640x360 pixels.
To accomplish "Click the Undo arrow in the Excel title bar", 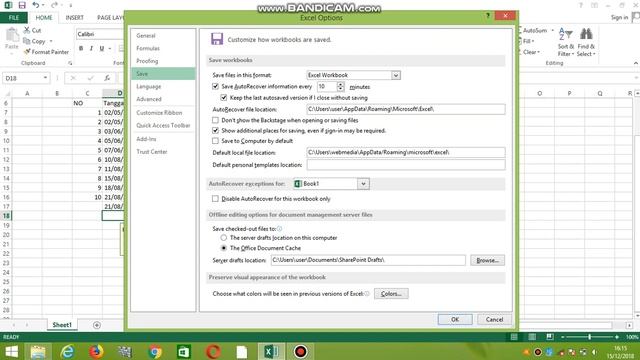I will [x=36, y=5].
